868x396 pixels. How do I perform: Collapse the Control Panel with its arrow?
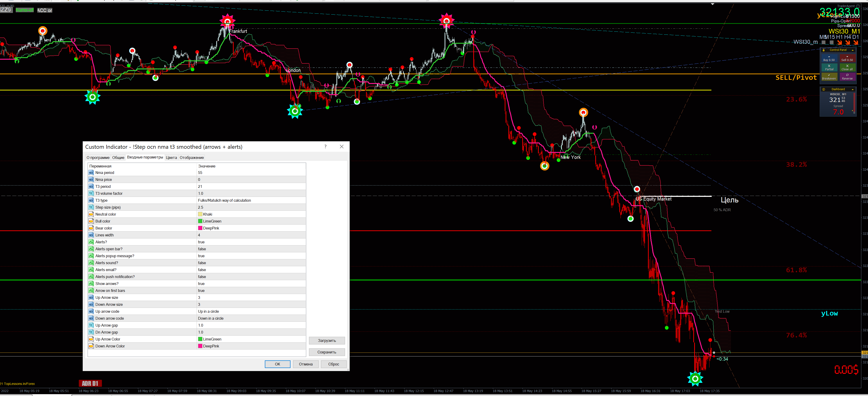click(x=853, y=50)
